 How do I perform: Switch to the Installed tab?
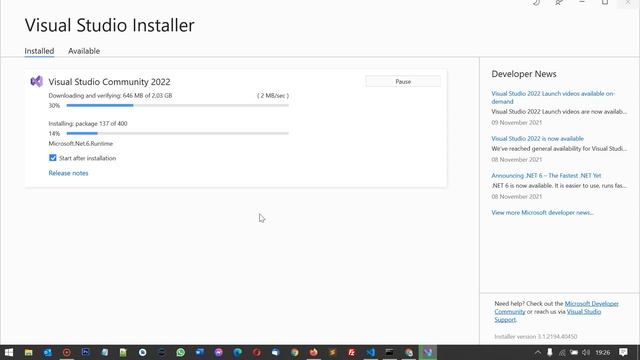39,51
